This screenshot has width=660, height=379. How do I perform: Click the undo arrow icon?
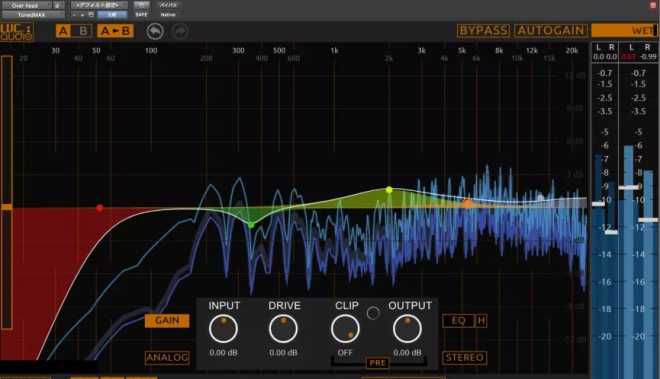[155, 31]
